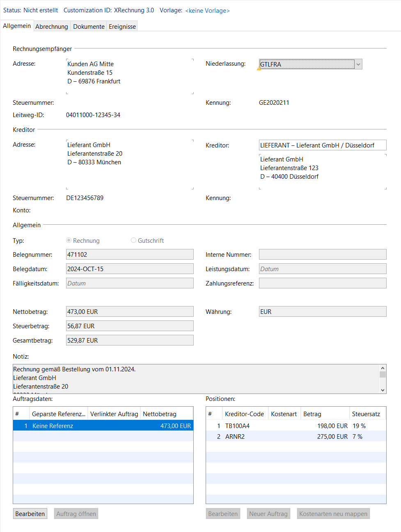Click the Geparste Referenz column header
The image size is (401, 532).
click(x=59, y=414)
